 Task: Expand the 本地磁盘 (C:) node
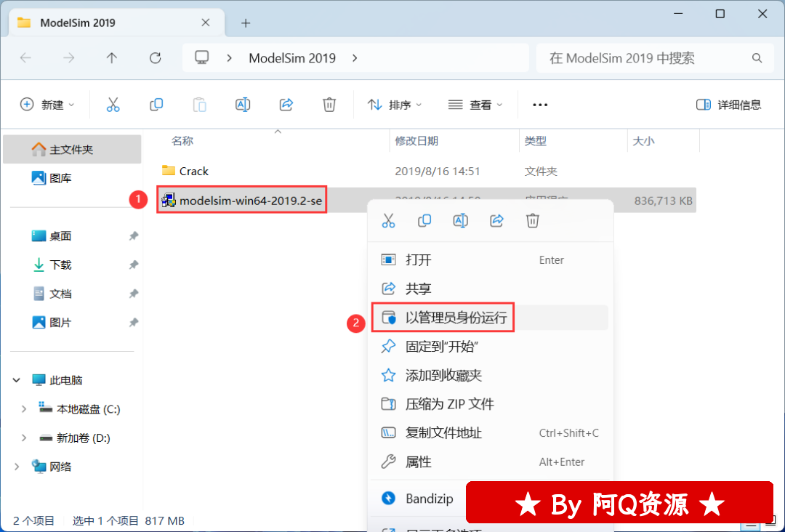pyautogui.click(x=23, y=409)
